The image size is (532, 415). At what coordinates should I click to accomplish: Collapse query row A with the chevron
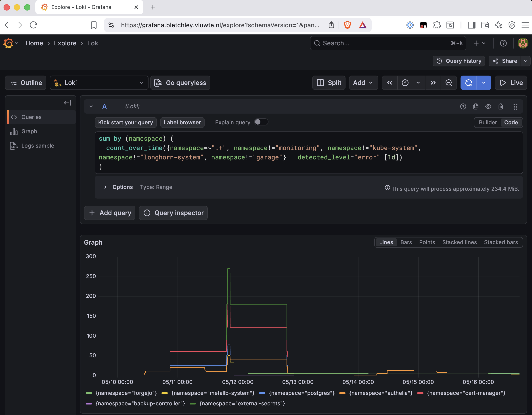coord(91,107)
